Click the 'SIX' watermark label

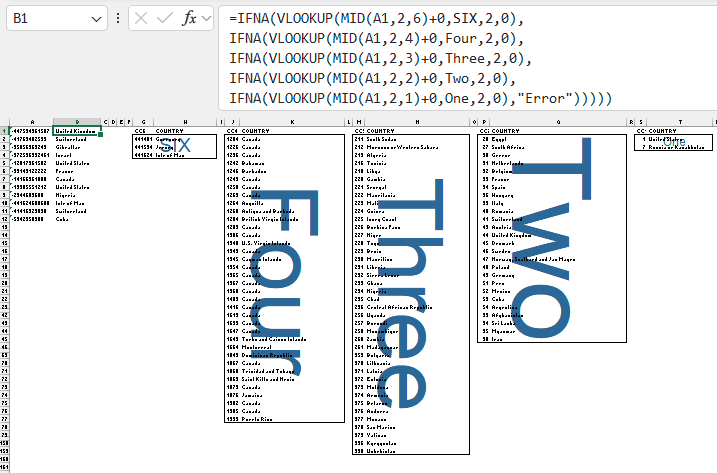pyautogui.click(x=175, y=146)
